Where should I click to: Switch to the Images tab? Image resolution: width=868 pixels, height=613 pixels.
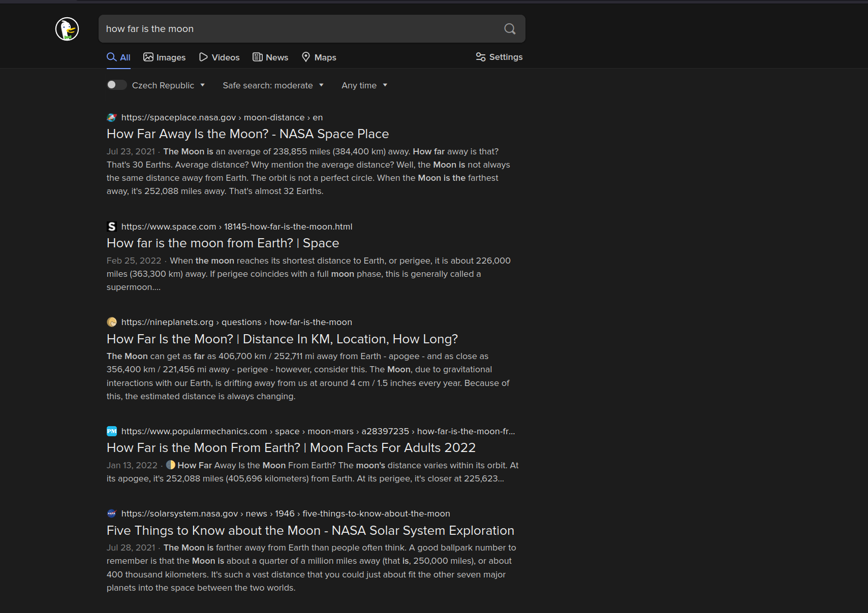point(165,57)
